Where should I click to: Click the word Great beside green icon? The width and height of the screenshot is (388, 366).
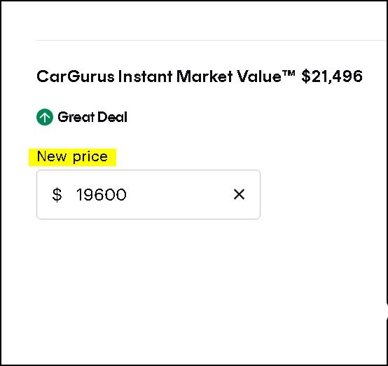[76, 117]
